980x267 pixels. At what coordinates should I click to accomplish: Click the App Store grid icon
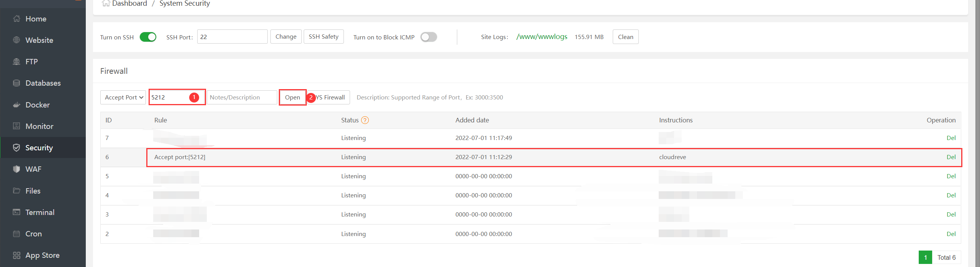click(x=16, y=255)
